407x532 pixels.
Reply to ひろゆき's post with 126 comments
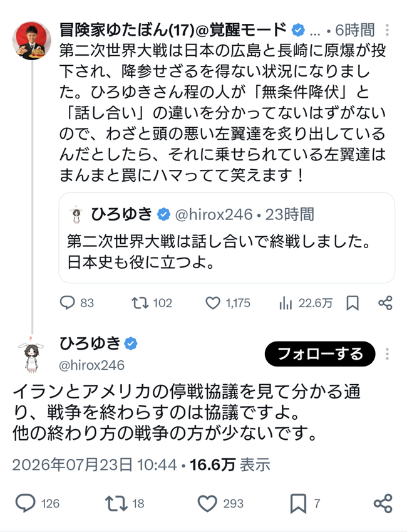point(38,503)
